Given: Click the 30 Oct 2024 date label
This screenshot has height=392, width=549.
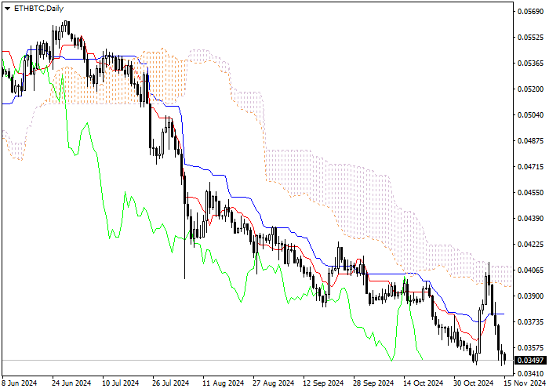Looking at the screenshot, I should [474, 383].
